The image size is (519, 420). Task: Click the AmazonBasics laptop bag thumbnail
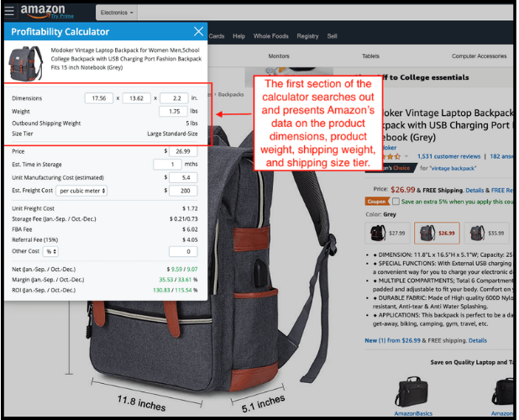412,391
